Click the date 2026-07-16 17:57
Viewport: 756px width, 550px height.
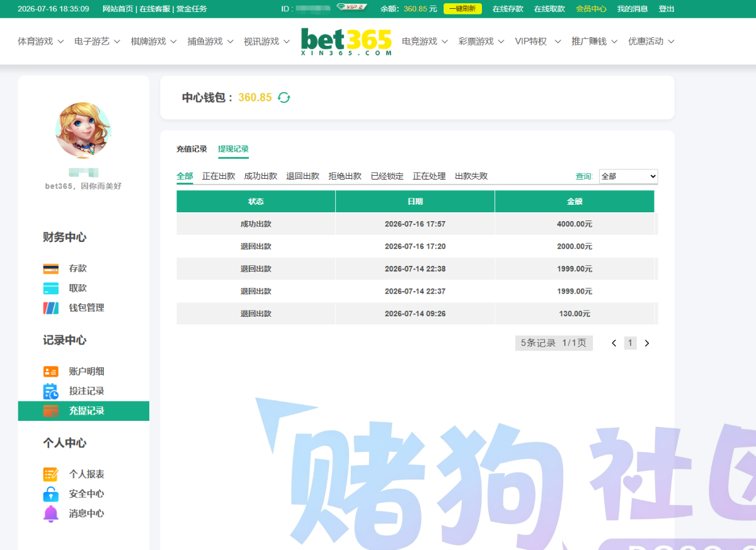click(x=415, y=224)
